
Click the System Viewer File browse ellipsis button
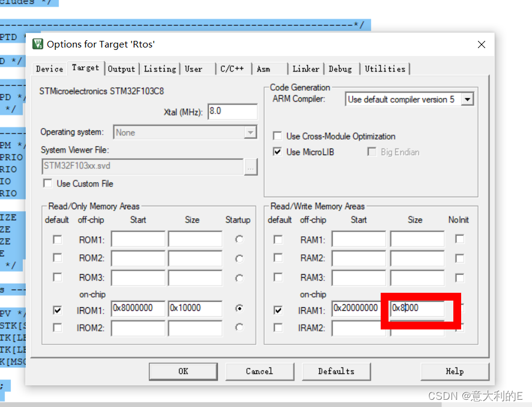pos(251,168)
